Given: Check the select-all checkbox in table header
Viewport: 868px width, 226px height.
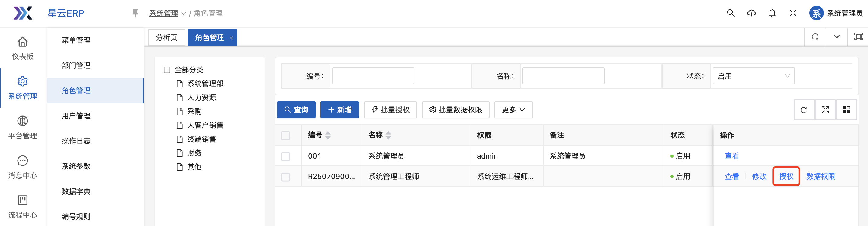Looking at the screenshot, I should pyautogui.click(x=285, y=135).
